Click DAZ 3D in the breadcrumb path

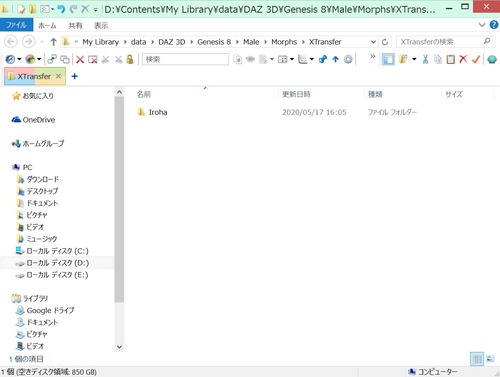(172, 42)
